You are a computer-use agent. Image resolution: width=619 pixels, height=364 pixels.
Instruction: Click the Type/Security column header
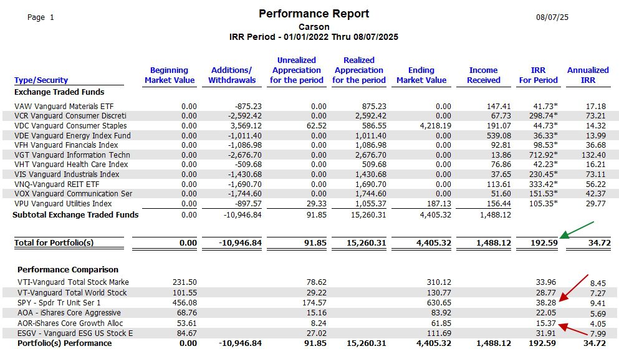click(41, 80)
